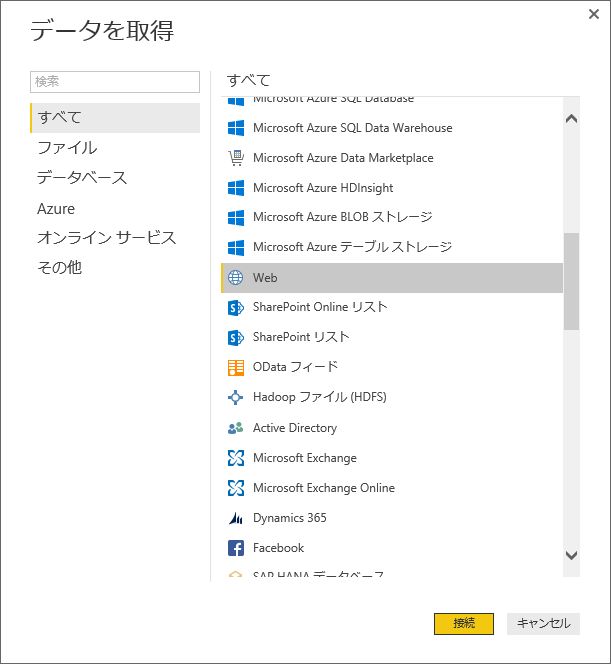Select Microsoft Azure SQL Data Warehouse text
Image resolution: width=611 pixels, height=664 pixels.
click(x=353, y=128)
